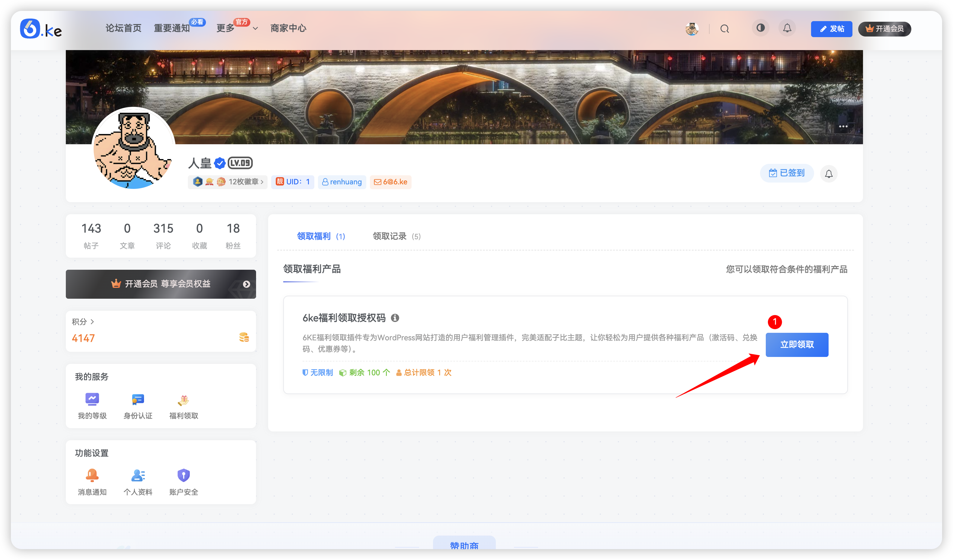The width and height of the screenshot is (953, 560).
Task: Click the 立即领取 claim button
Action: pos(797,345)
